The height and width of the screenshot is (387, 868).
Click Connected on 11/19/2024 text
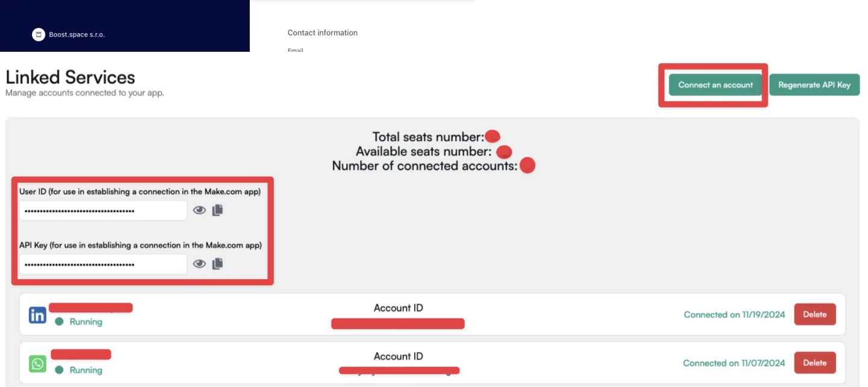(x=734, y=314)
